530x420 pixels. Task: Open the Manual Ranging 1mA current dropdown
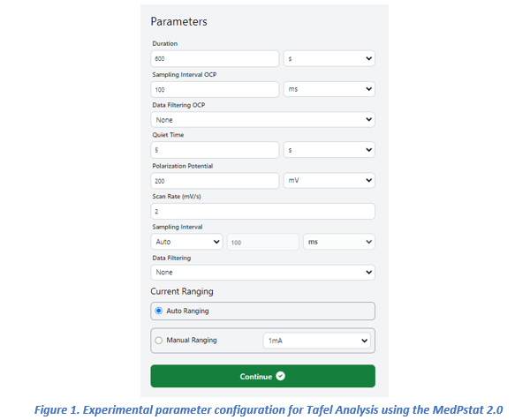click(x=316, y=341)
